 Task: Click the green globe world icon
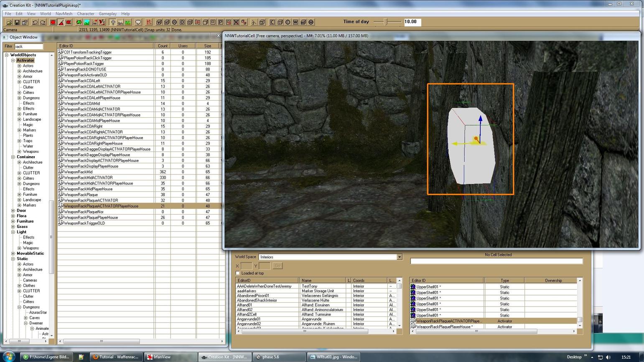[79, 22]
